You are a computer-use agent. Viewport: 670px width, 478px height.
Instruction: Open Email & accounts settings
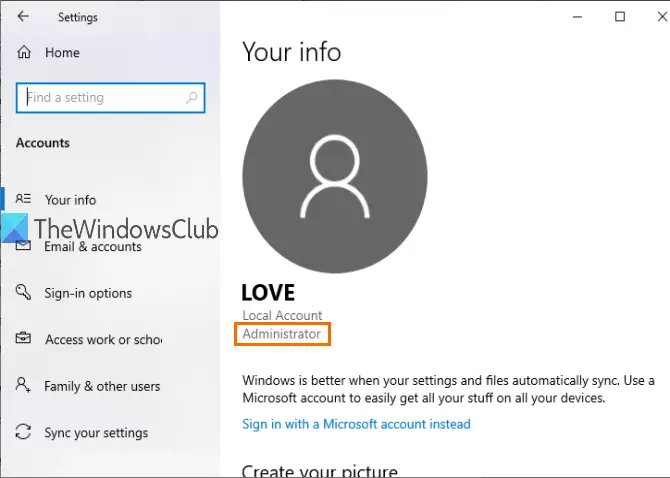[x=93, y=246]
